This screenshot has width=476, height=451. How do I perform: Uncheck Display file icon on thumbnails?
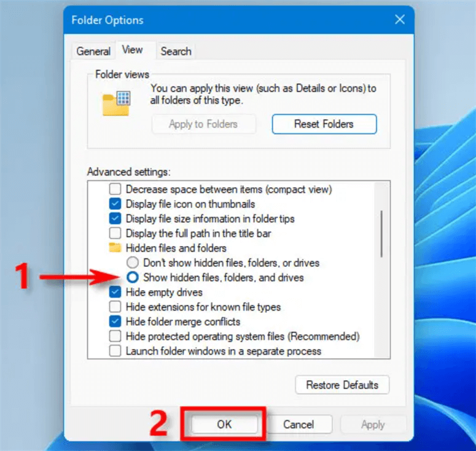pyautogui.click(x=115, y=204)
